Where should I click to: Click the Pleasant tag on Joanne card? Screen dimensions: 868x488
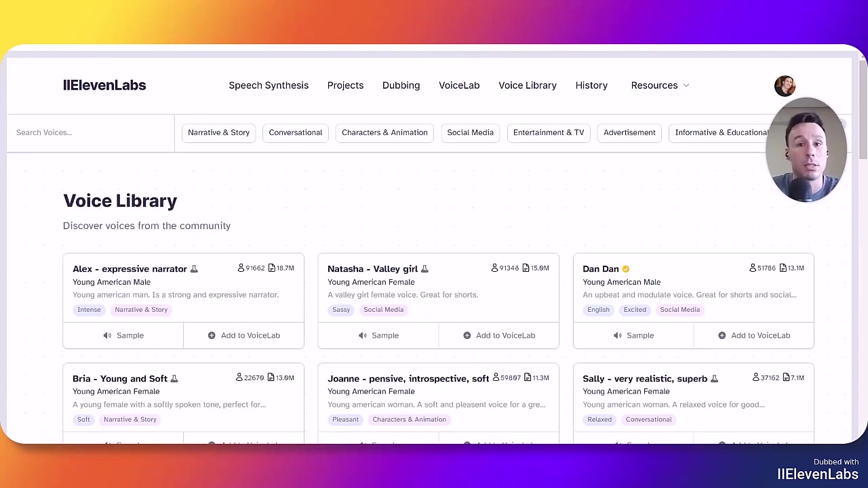(x=345, y=420)
